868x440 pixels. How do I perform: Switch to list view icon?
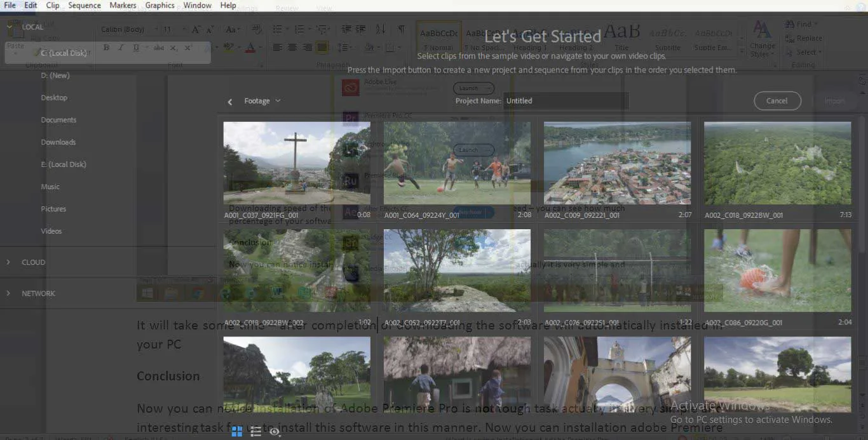tap(255, 432)
